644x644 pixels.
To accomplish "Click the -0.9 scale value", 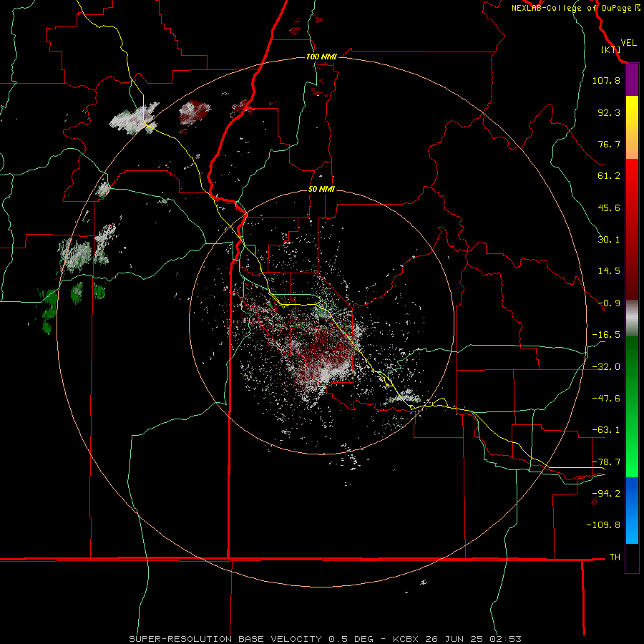I will click(x=609, y=303).
